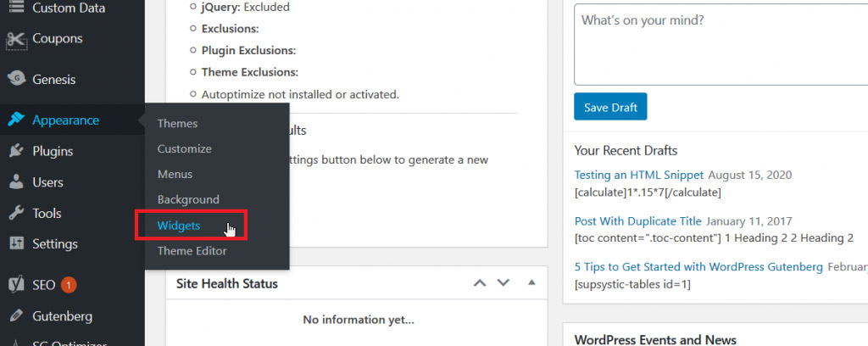Screen dimensions: 868x346
Task: Click the jQuery: Excluded list item
Action: [x=245, y=7]
